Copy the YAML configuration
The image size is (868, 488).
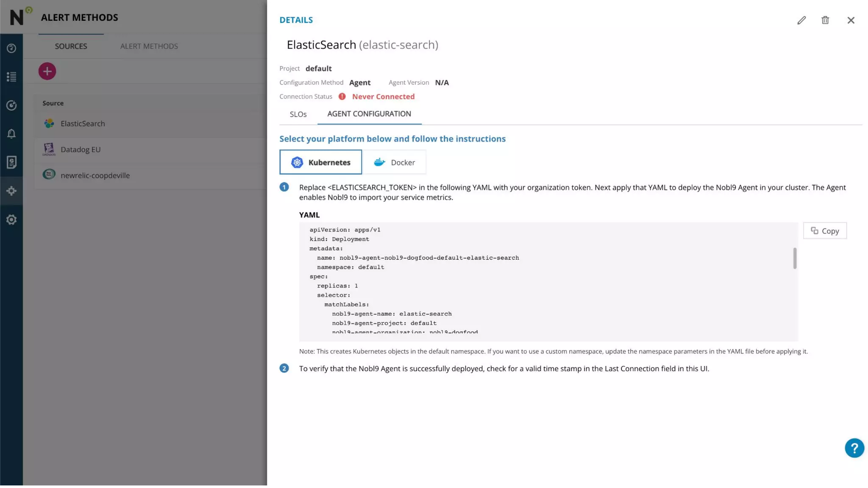824,231
